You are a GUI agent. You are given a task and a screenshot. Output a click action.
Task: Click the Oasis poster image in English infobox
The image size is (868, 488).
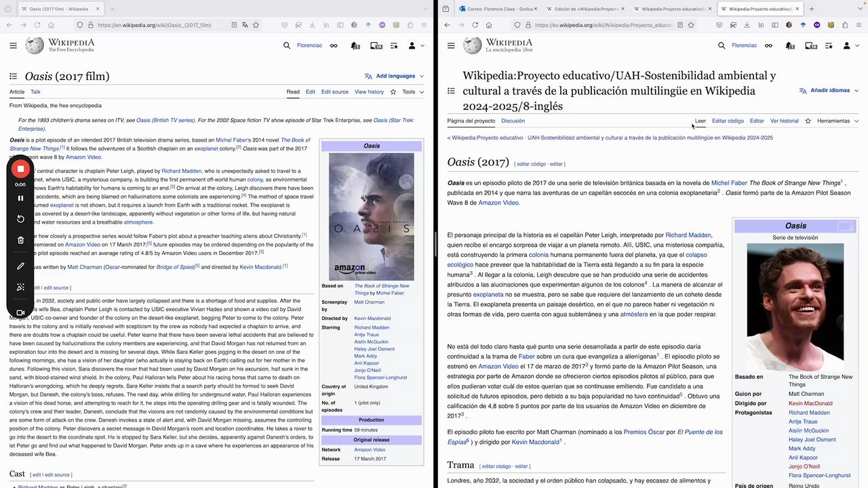(x=371, y=217)
